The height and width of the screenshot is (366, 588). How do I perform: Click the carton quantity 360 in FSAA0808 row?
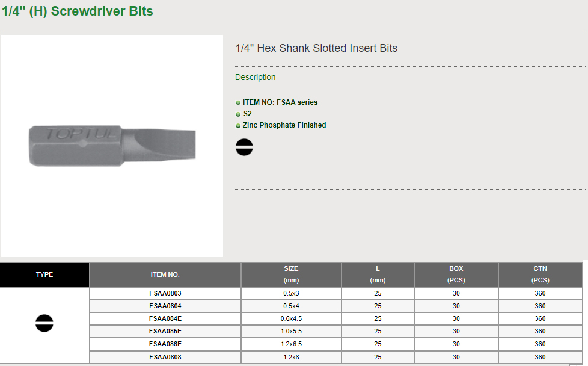pyautogui.click(x=540, y=357)
